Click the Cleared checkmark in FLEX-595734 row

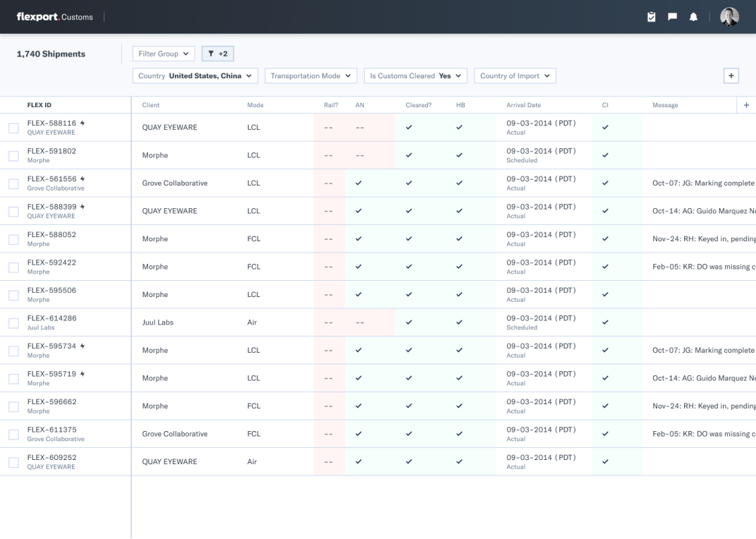pyautogui.click(x=409, y=351)
